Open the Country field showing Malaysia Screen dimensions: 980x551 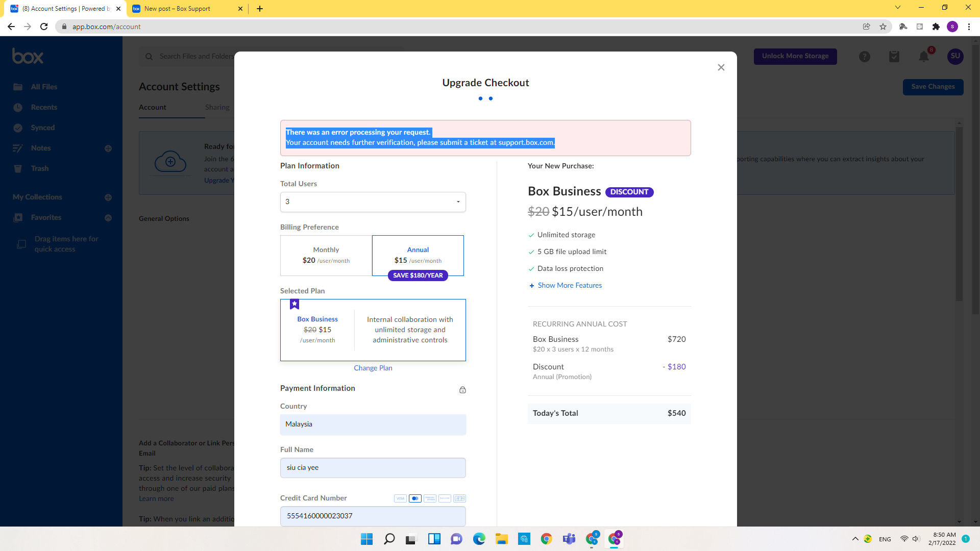(373, 424)
